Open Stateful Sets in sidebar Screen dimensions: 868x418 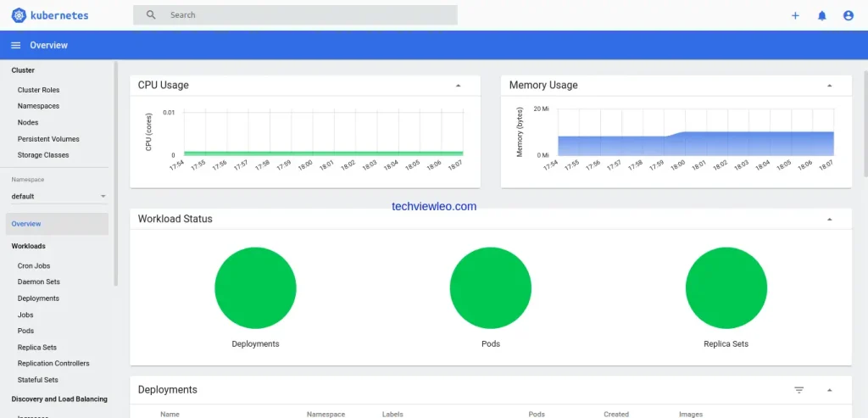37,380
